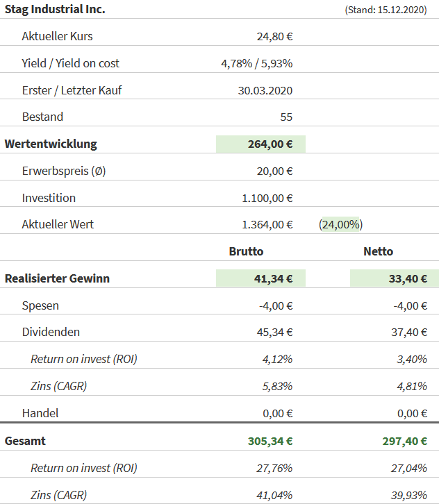
Task: Click the Spesen row label
Action: pos(40,305)
